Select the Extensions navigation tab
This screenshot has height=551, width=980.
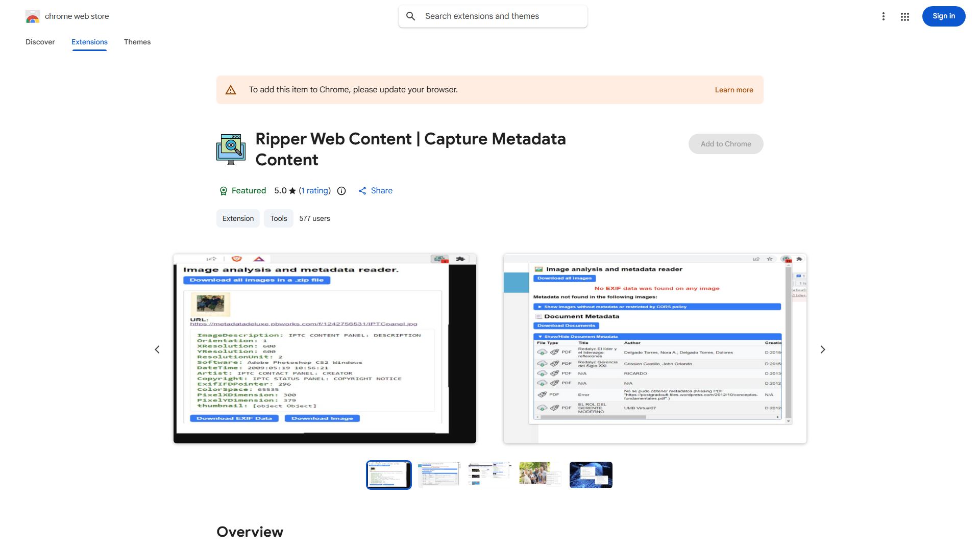tap(89, 42)
